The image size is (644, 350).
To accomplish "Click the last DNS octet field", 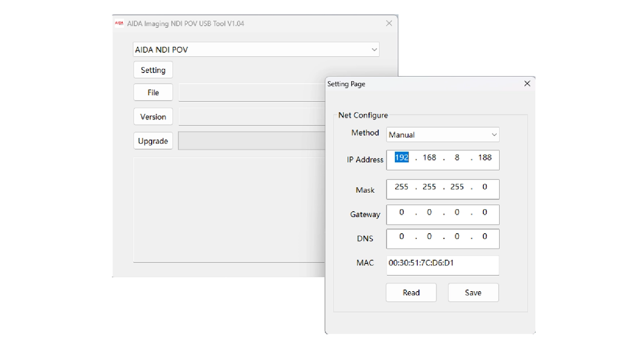I will point(485,236).
